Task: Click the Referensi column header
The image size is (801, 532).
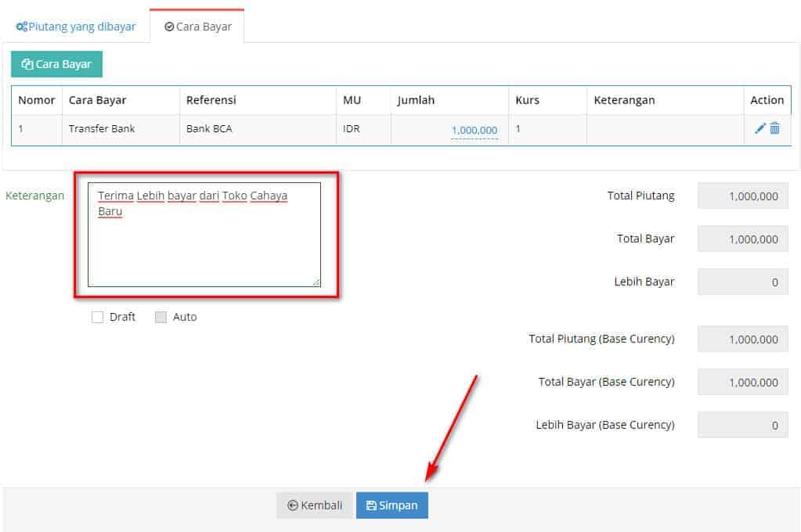Action: tap(258, 100)
